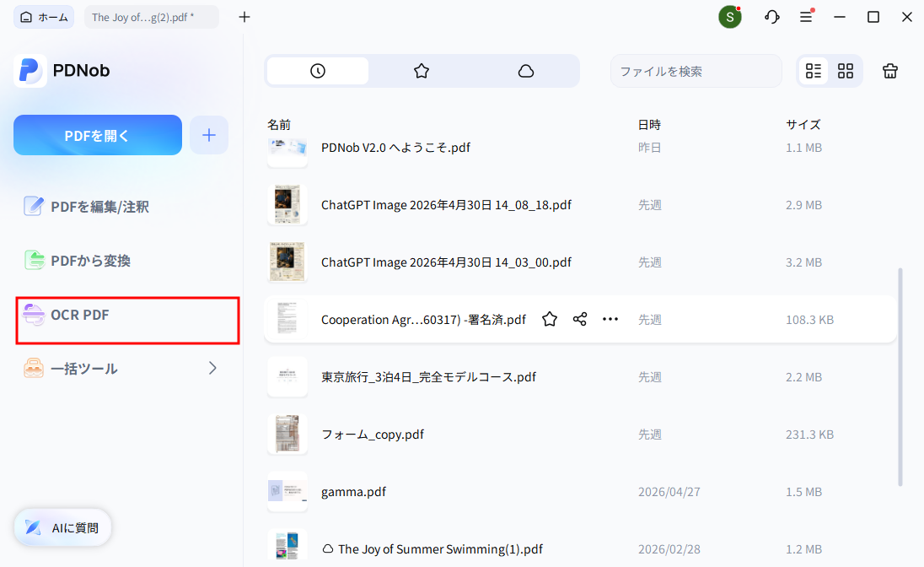The image size is (924, 567).
Task: Star the Cooperation Agr file
Action: (549, 319)
